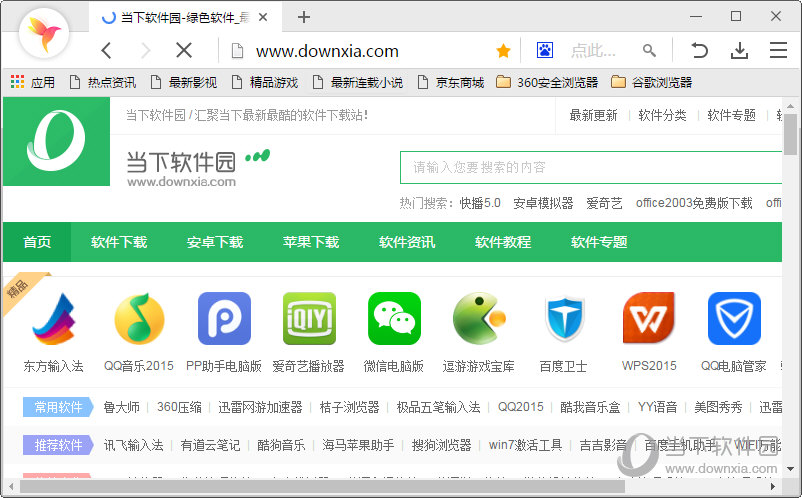The image size is (802, 498).
Task: Open the 酷狗音乐 link
Action: (x=281, y=445)
